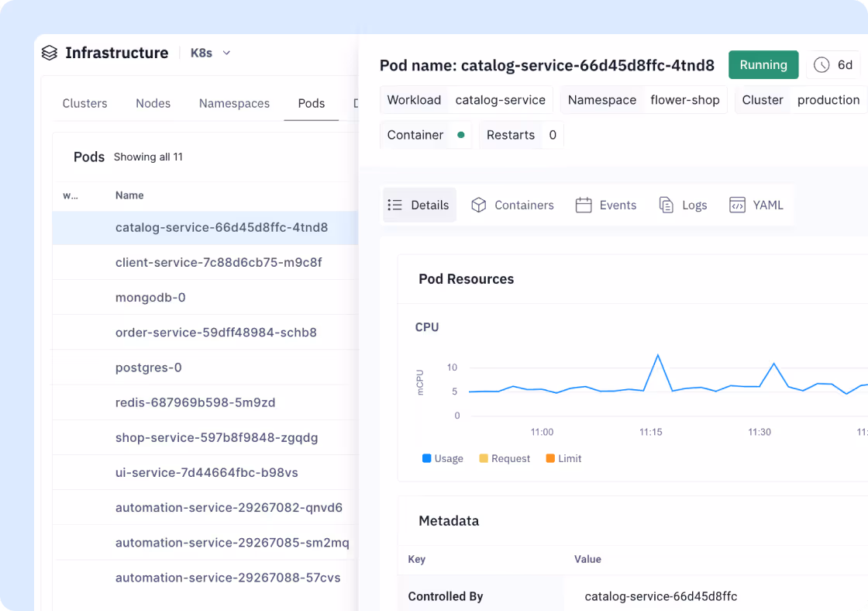Click the Cluster production tag

pos(801,100)
